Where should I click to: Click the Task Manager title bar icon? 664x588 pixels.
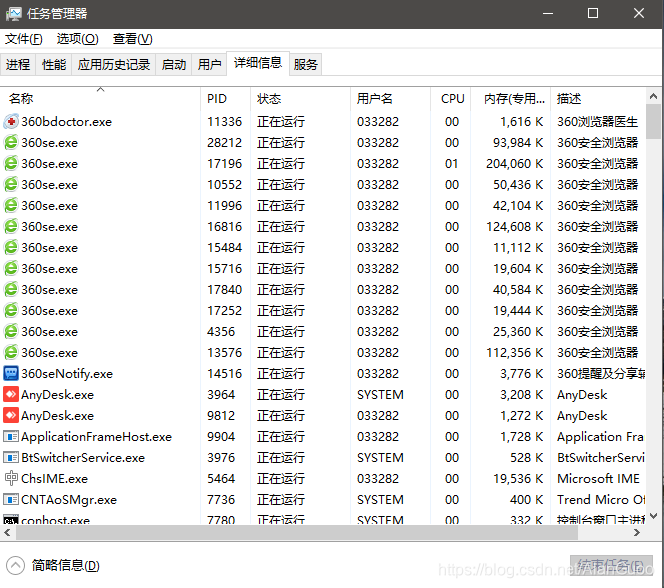[14, 14]
